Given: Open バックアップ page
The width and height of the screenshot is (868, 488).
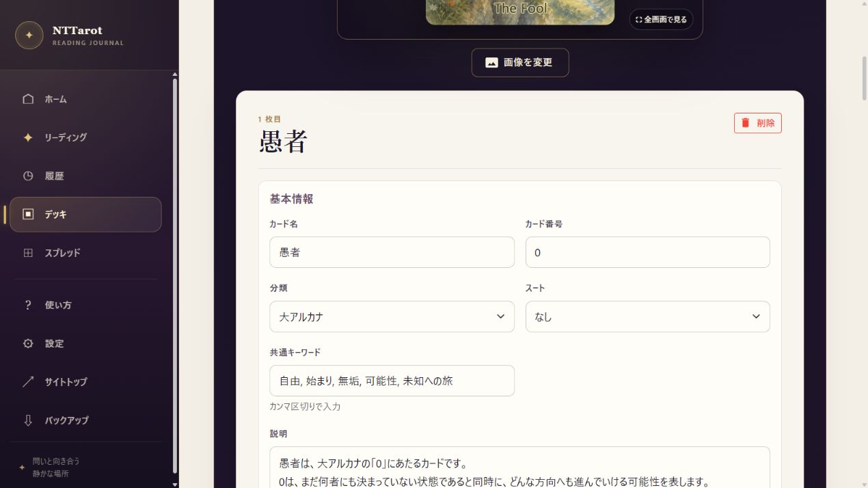Looking at the screenshot, I should pyautogui.click(x=85, y=420).
